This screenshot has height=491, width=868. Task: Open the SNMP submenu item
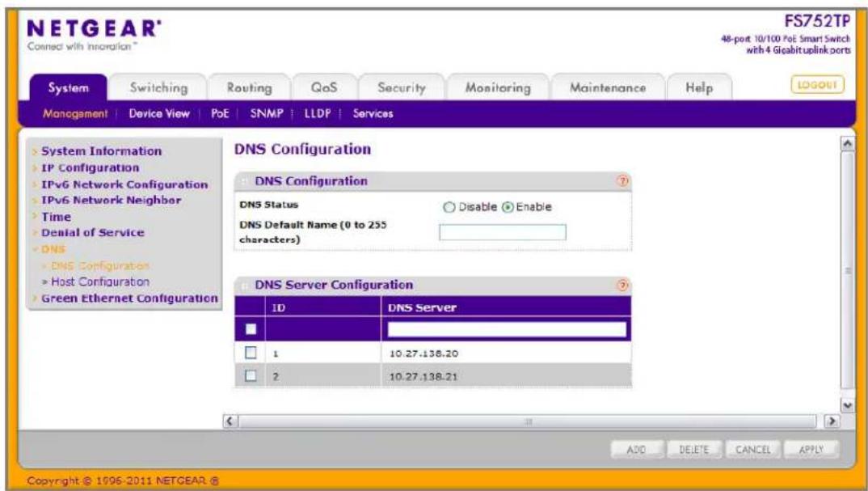coord(266,113)
